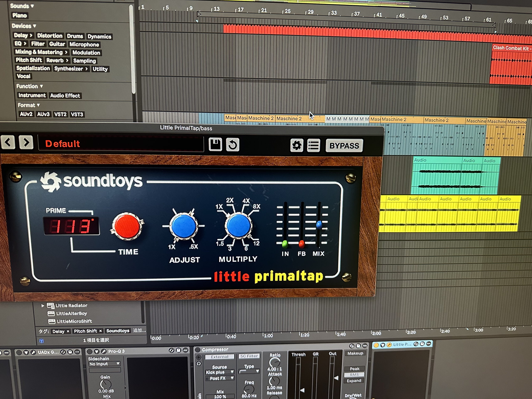
Task: Click the Pro-Q 3 wrench configure icon
Action: 104,351
